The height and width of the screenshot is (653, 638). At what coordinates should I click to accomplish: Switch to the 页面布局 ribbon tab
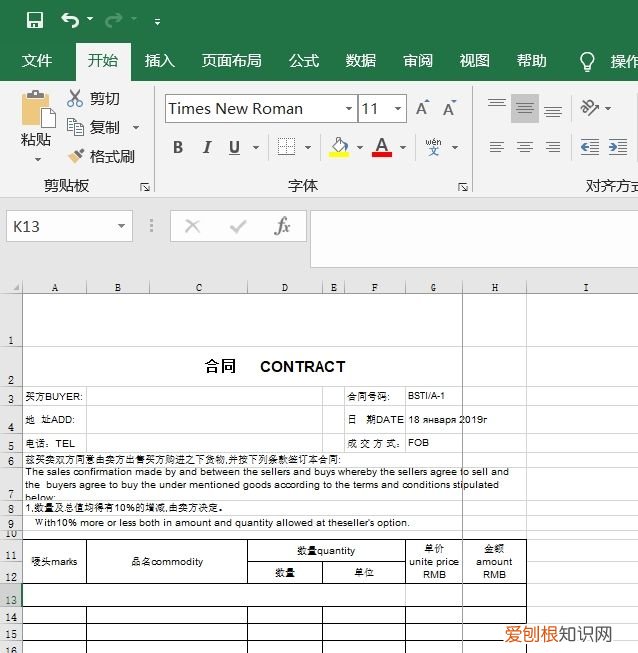click(232, 61)
